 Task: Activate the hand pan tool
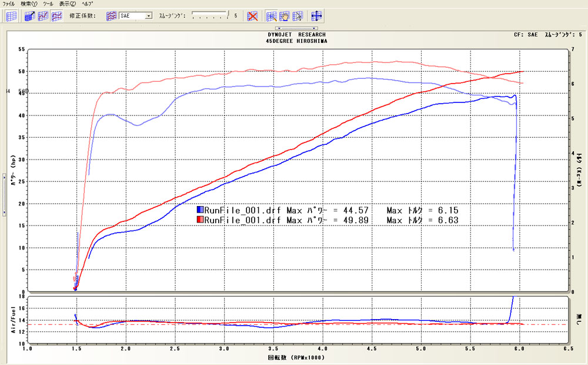tap(285, 16)
